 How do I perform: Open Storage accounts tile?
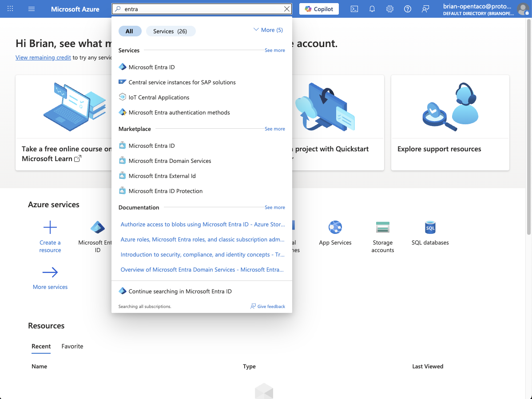point(383,237)
